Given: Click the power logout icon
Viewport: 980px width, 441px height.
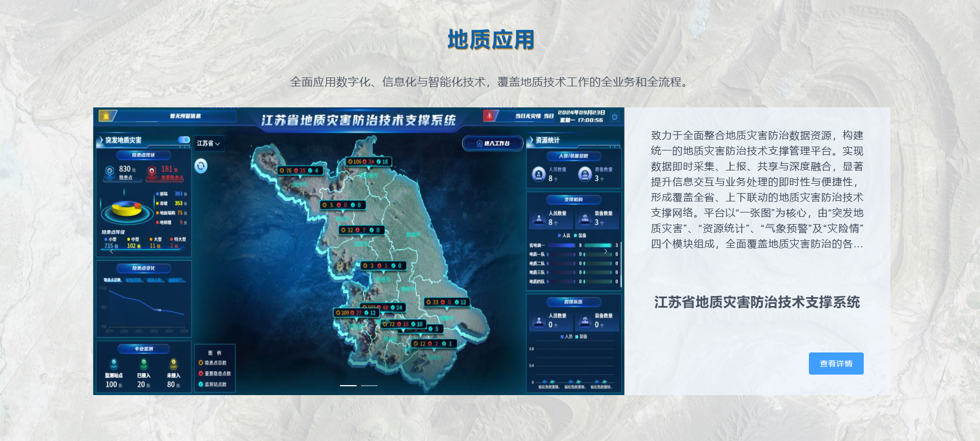Looking at the screenshot, I should (615, 116).
